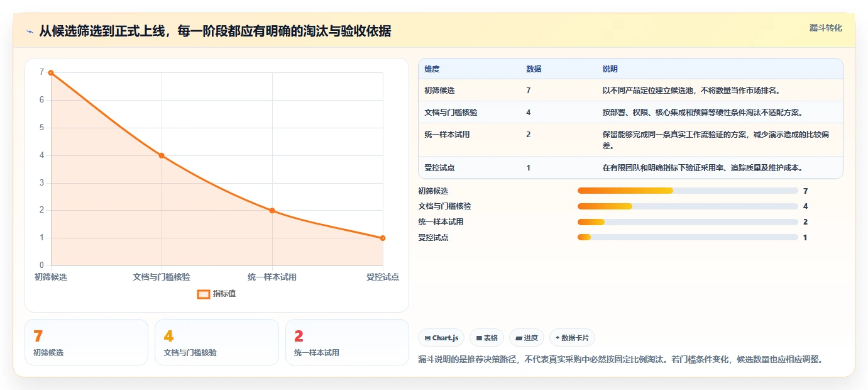The width and height of the screenshot is (868, 390).
Task: Open the stat card showing 7 初筛候选
Action: [86, 342]
